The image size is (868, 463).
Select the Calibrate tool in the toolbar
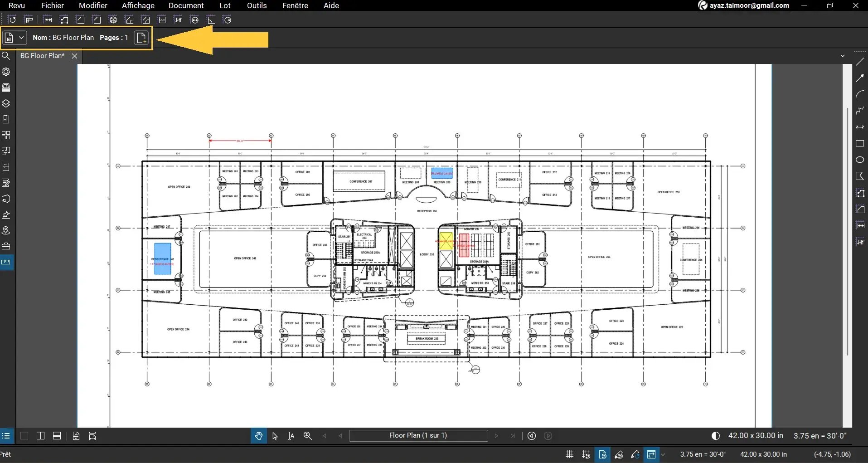(x=29, y=19)
